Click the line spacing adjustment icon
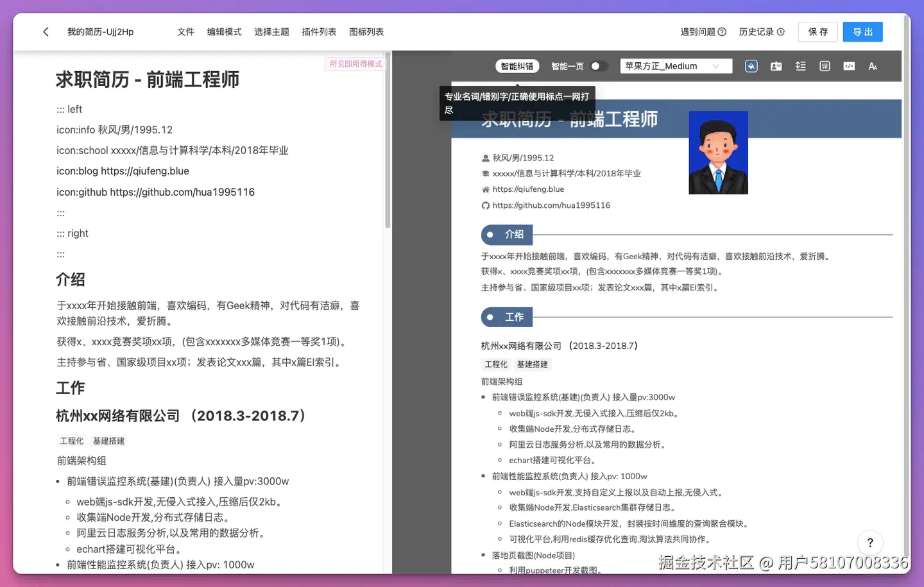 (800, 65)
